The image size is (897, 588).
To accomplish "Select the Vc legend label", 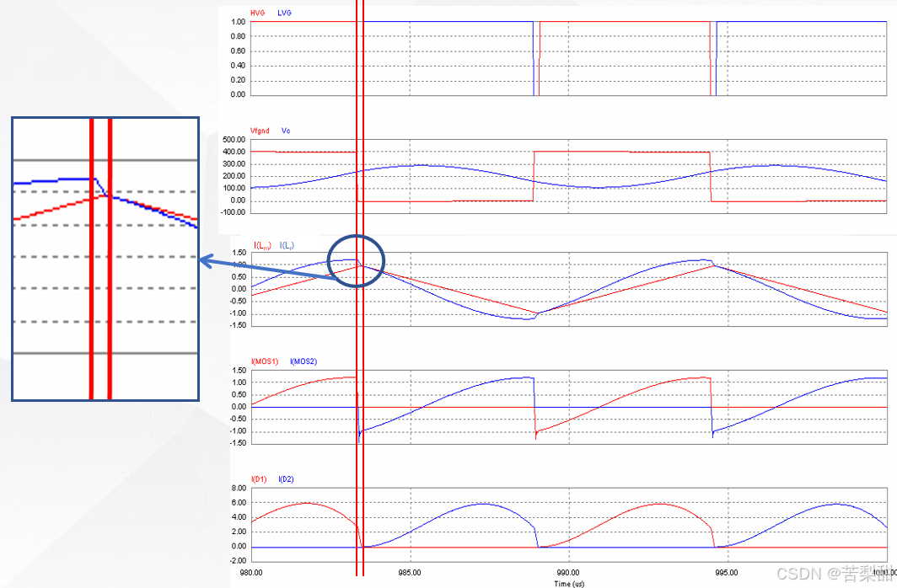I will tap(286, 131).
